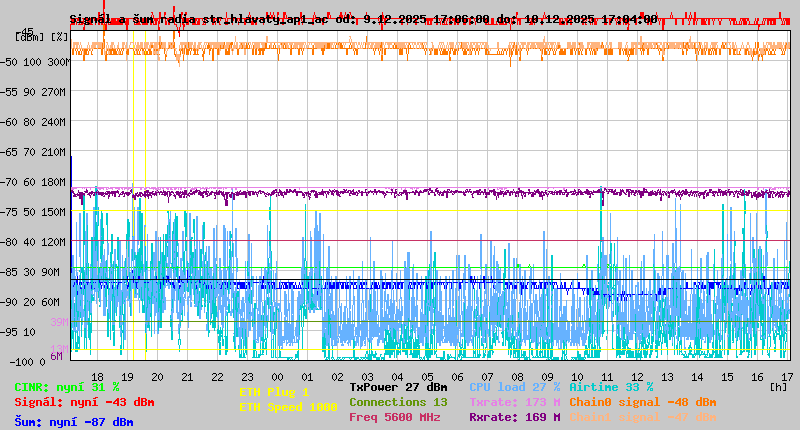This screenshot has width=800, height=430.
Task: Select hour '12' on the time axis
Action: tap(637, 377)
